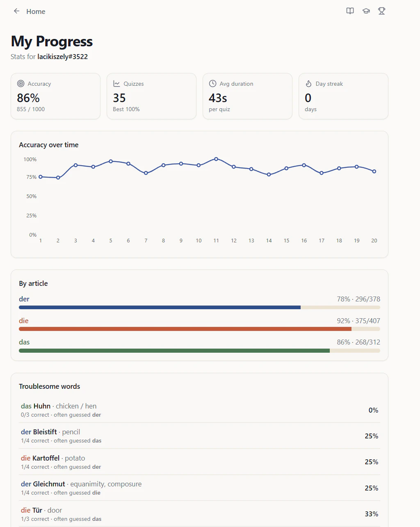The width and height of the screenshot is (420, 527).
Task: Click the flame icon on Day streak card
Action: click(x=308, y=84)
